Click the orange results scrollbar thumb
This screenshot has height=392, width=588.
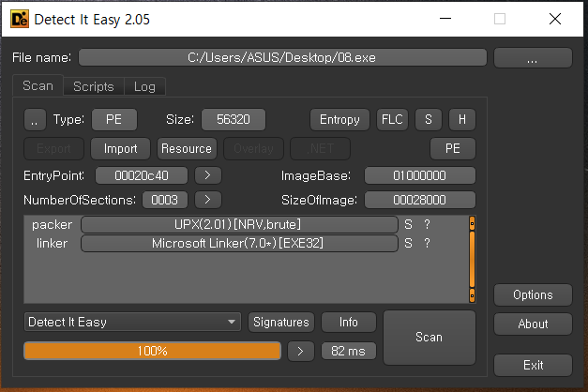pyautogui.click(x=472, y=259)
